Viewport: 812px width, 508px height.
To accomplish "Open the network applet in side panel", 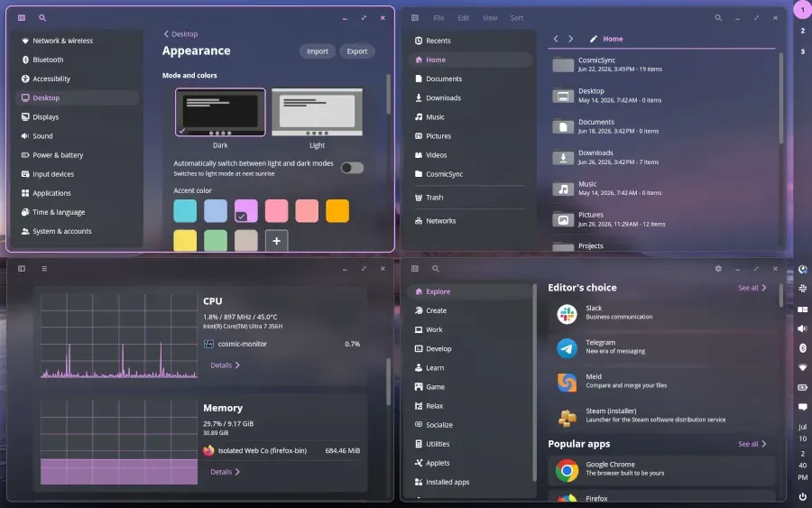I will click(802, 367).
